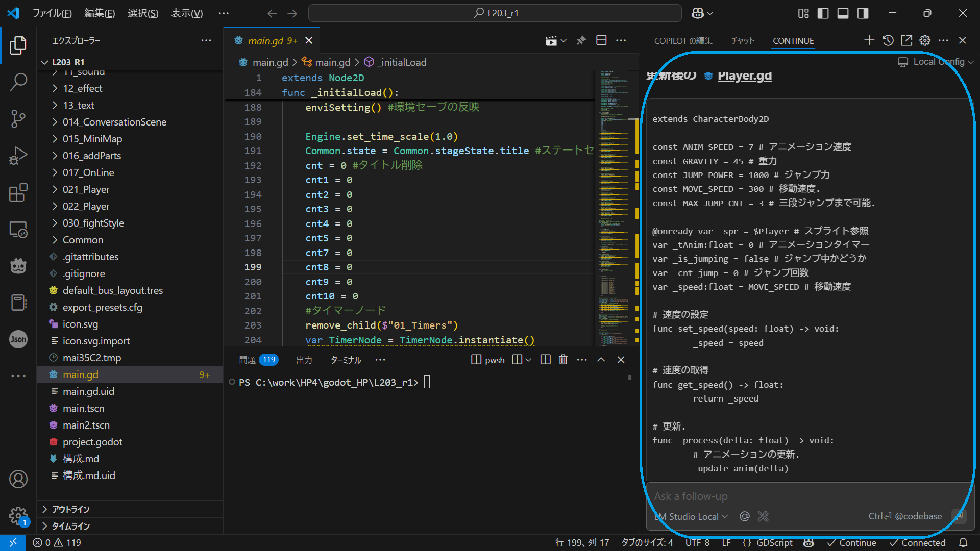Expand the 021_Player folder
The height and width of the screenshot is (551, 980).
point(86,189)
